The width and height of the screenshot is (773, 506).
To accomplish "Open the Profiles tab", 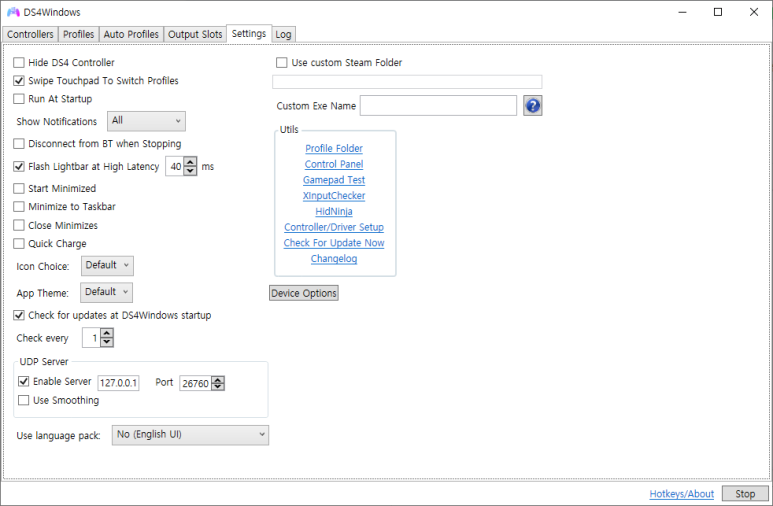I will point(78,35).
